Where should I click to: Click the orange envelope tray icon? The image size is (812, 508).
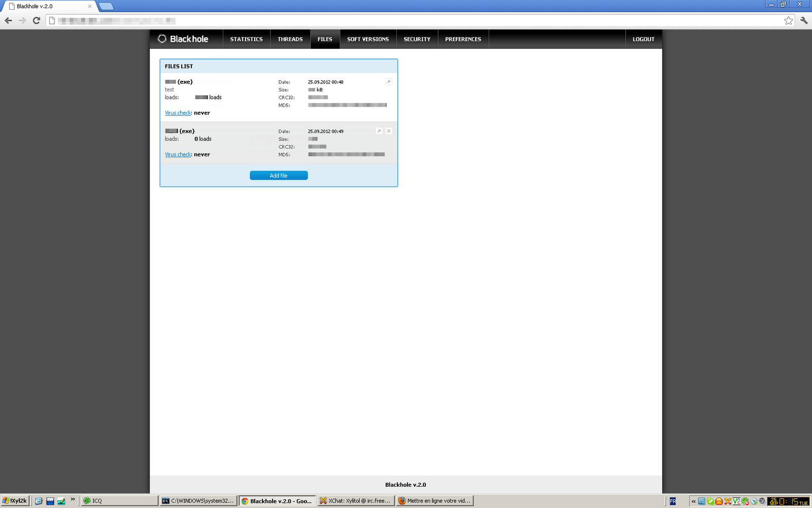pos(719,501)
